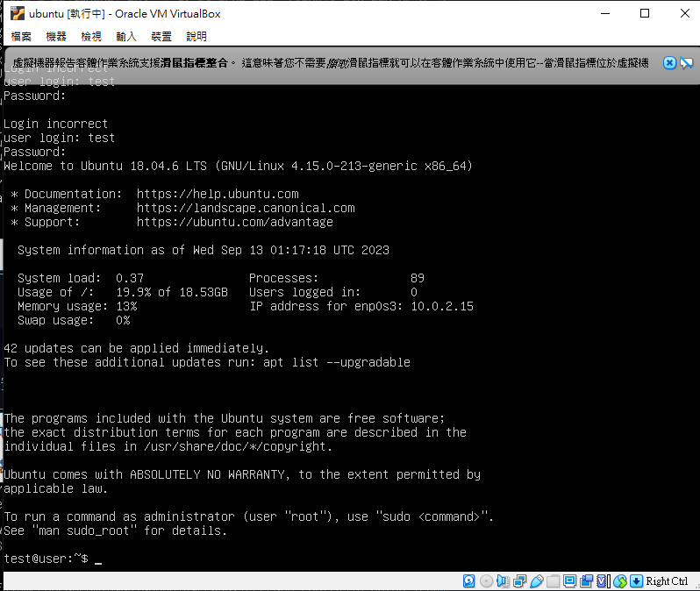Image resolution: width=700 pixels, height=591 pixels.
Task: Click the https://ubuntu.com/advantage URL
Action: coord(235,223)
